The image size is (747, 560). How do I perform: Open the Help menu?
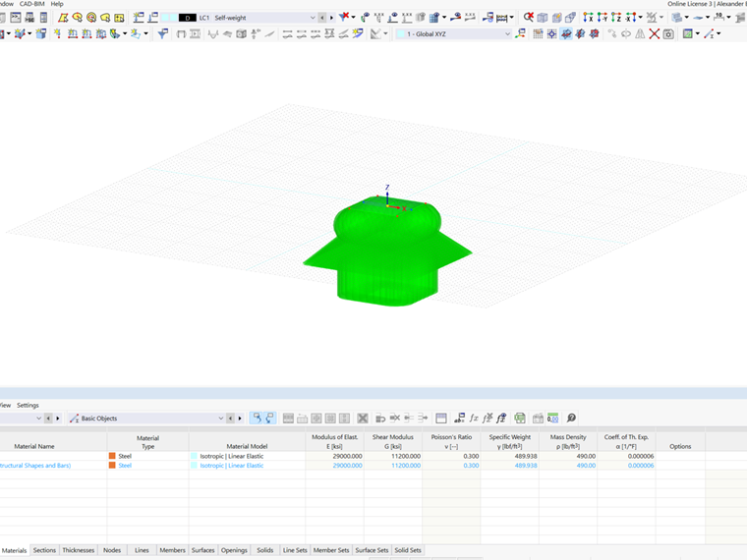tap(57, 4)
